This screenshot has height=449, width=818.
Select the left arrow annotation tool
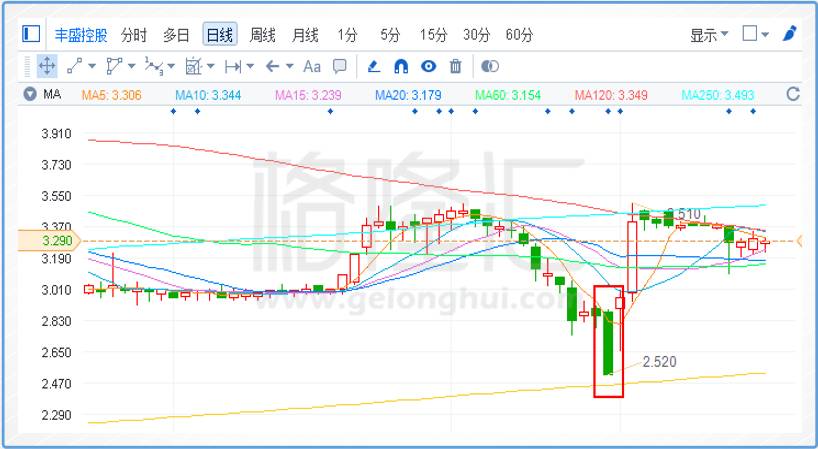pos(272,66)
